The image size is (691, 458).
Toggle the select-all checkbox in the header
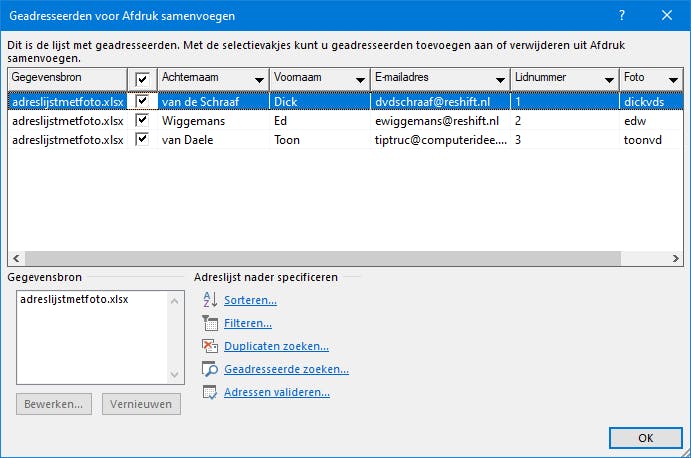click(x=142, y=78)
